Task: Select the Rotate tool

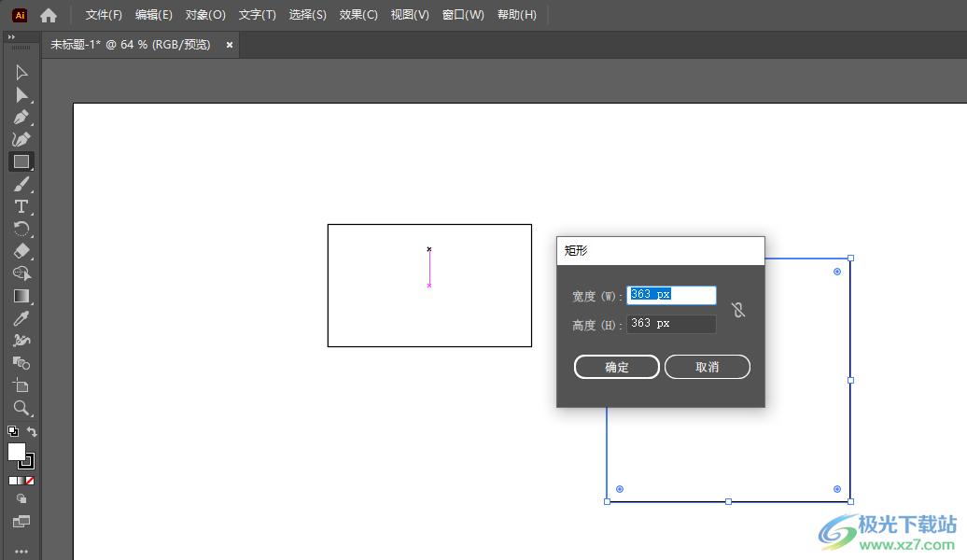Action: click(21, 229)
